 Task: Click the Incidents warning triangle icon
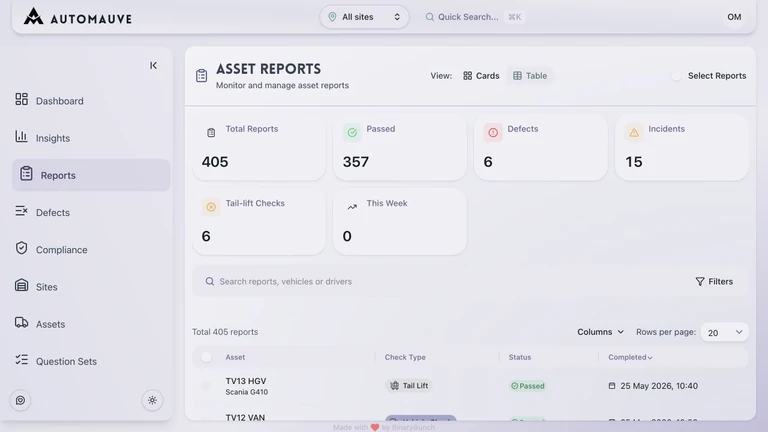[634, 132]
